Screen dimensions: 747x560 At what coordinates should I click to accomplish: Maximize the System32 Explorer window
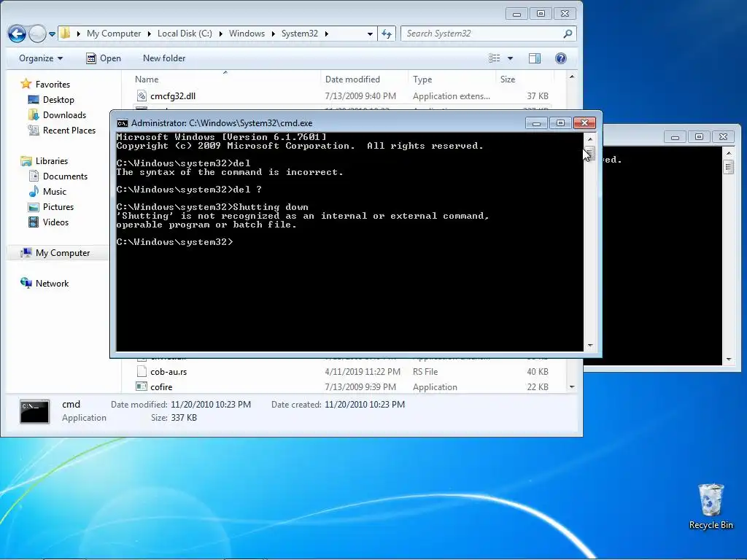[541, 14]
